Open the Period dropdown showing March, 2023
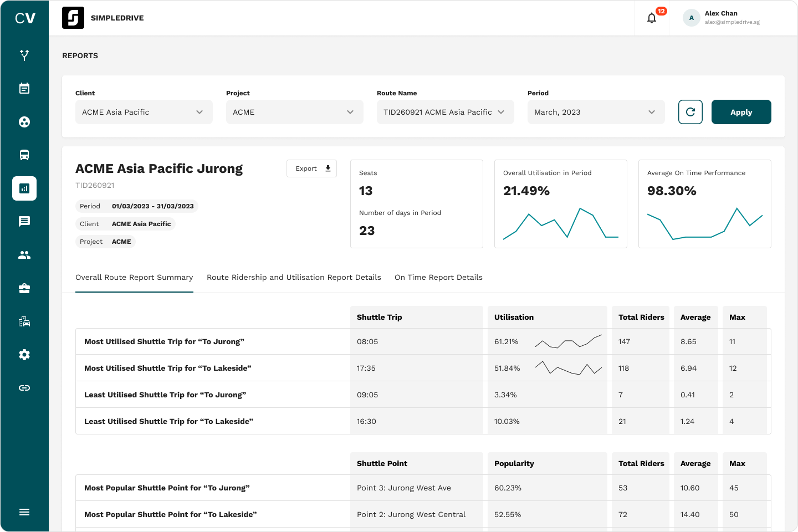Screen dimensions: 798x532 [x=596, y=112]
